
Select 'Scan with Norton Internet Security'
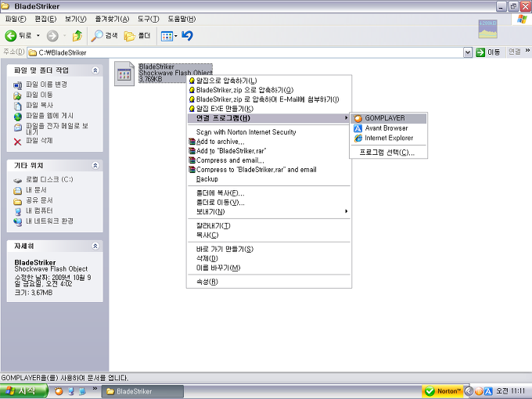point(268,132)
